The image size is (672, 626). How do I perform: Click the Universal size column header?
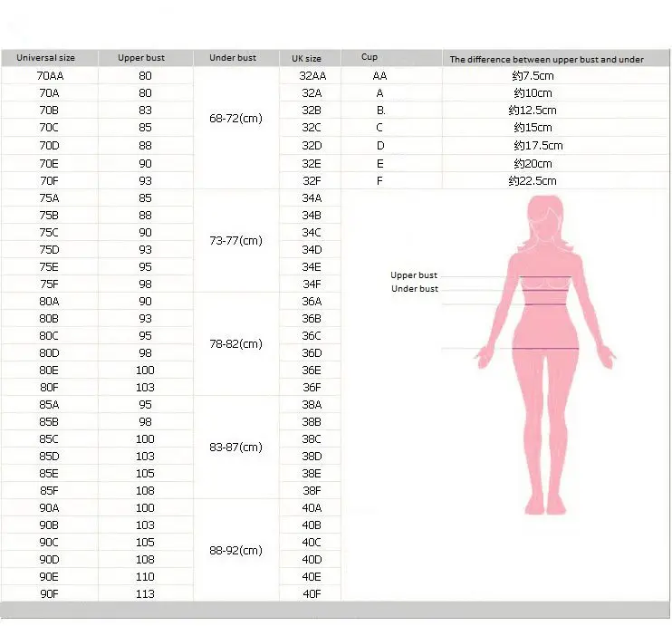coord(46,58)
